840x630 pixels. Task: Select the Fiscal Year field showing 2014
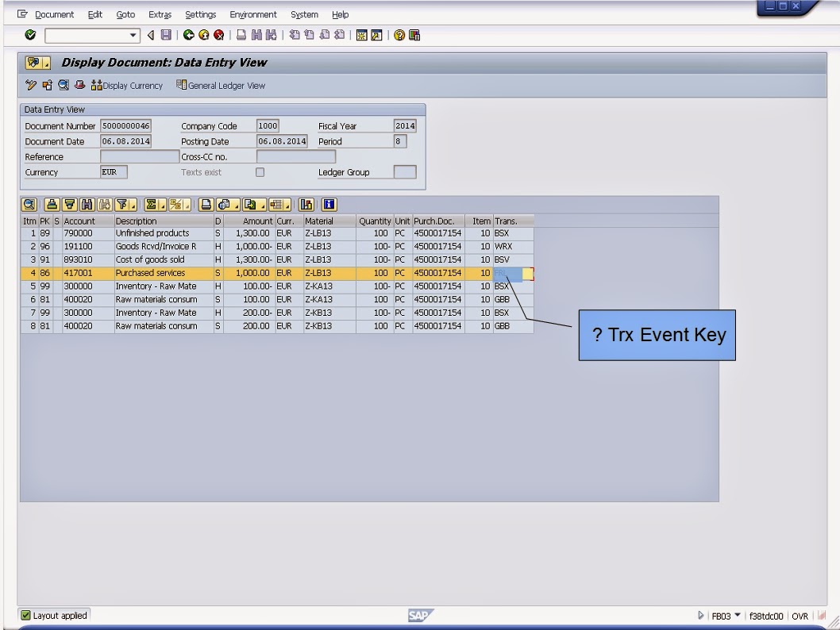pos(405,125)
